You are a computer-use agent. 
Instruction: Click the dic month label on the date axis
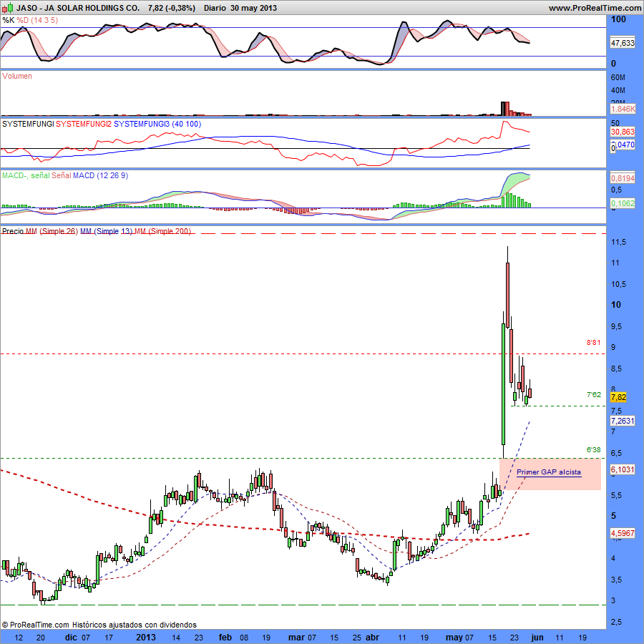point(71,638)
